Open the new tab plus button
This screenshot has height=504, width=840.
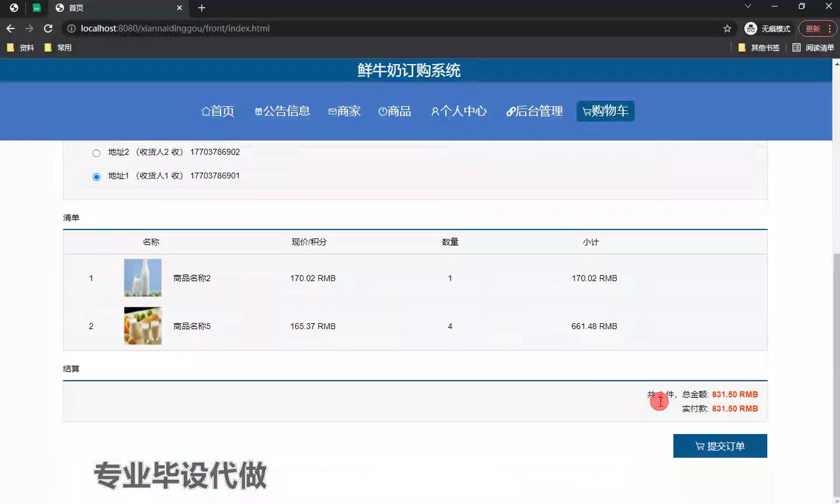point(202,8)
